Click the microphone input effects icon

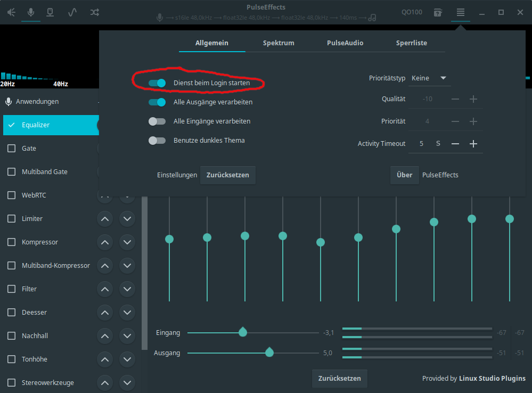tap(31, 12)
